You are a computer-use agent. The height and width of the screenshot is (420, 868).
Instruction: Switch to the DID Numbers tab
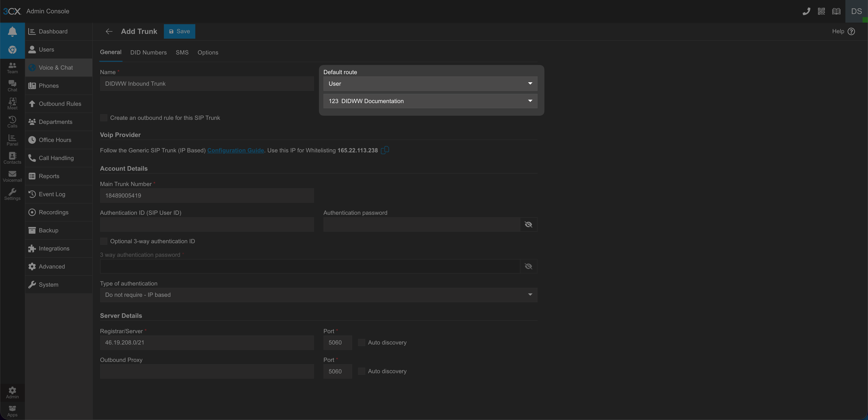[x=148, y=53]
